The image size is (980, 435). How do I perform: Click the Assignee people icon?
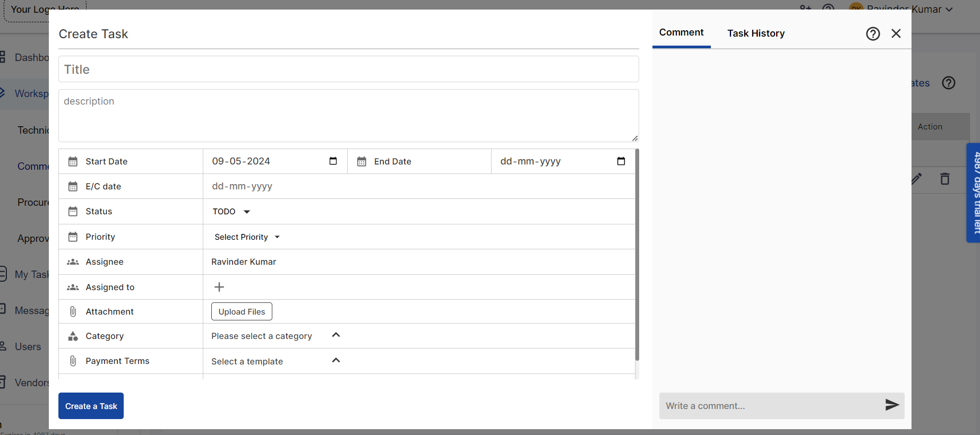pyautogui.click(x=73, y=262)
